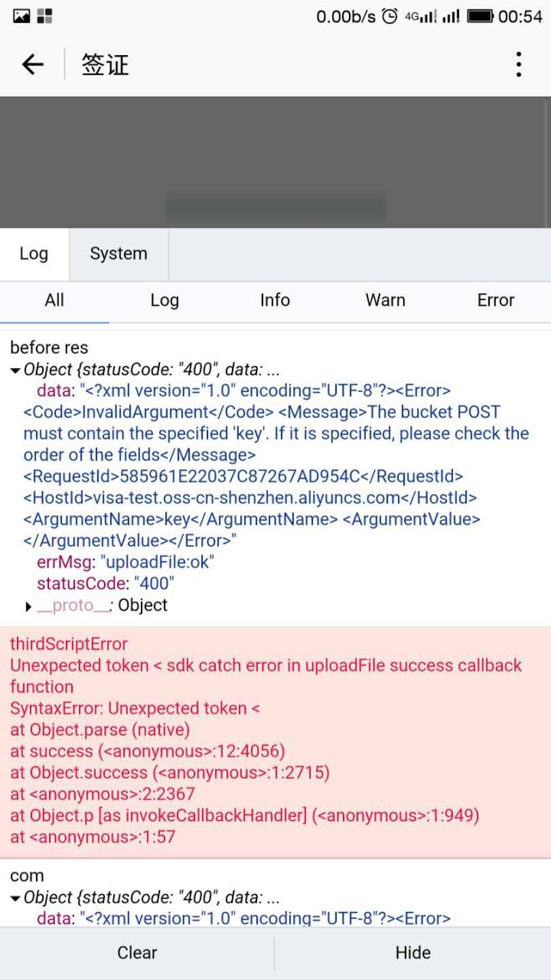Screen dimensions: 551x980
Task: Filter console by Info level
Action: click(275, 301)
